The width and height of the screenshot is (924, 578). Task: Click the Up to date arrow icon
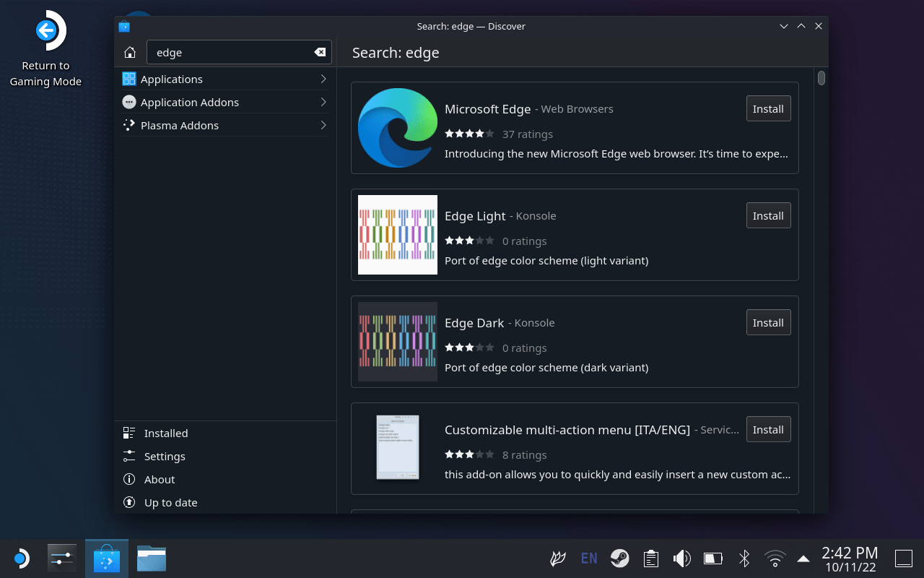[129, 502]
